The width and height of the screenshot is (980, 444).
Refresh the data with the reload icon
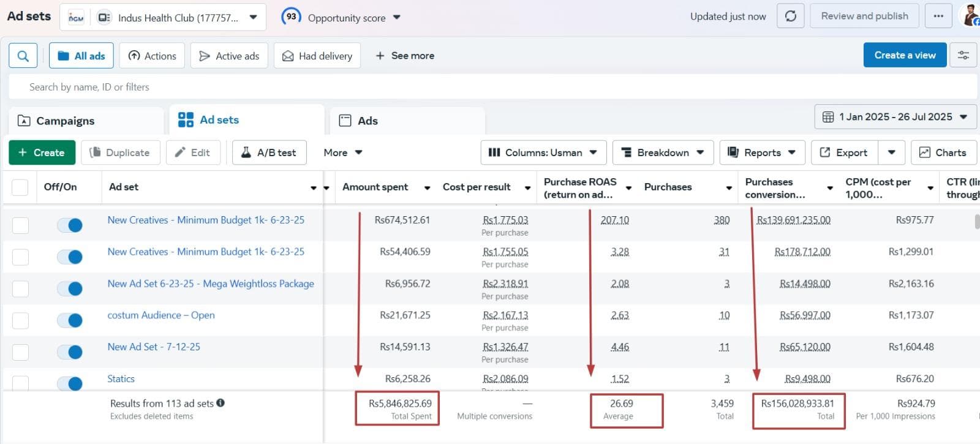tap(790, 17)
